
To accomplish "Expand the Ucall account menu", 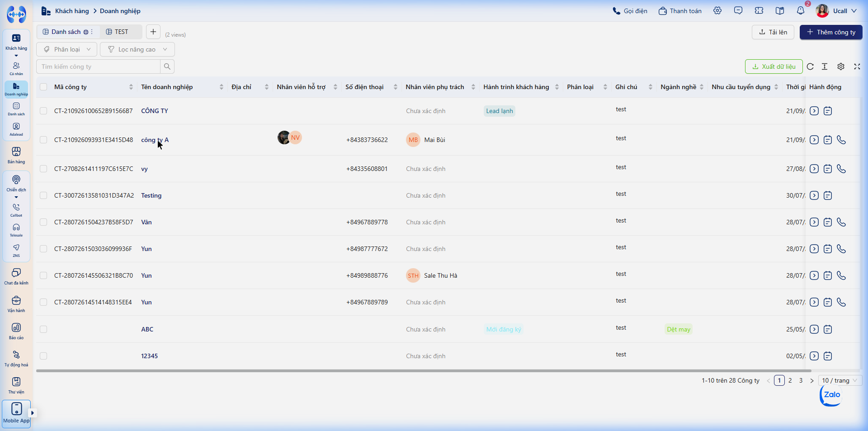I will [x=837, y=11].
